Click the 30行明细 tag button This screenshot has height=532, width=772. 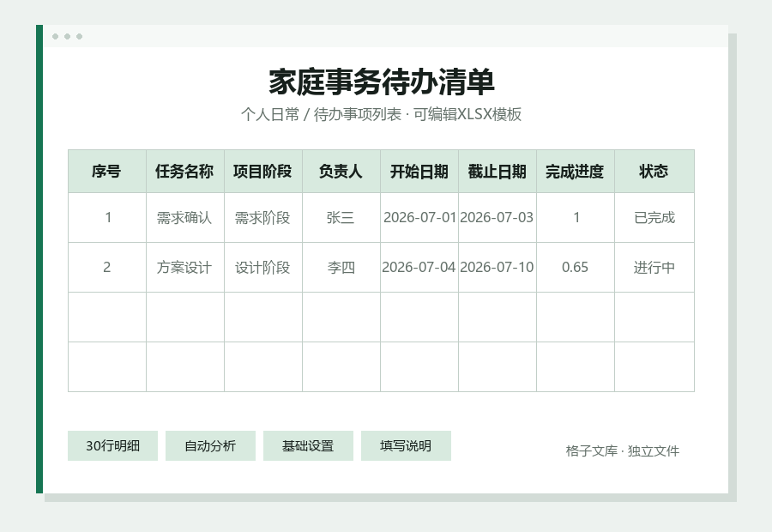[x=112, y=446]
